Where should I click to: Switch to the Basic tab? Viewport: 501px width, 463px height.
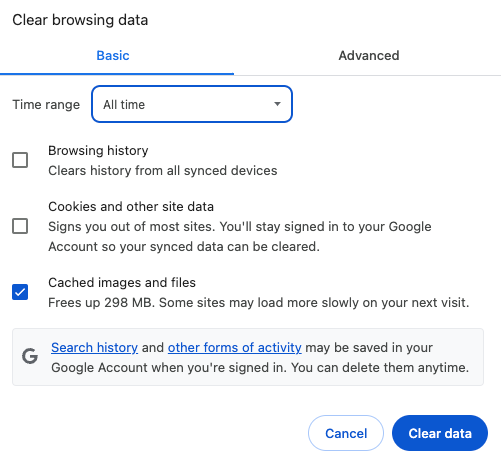pyautogui.click(x=113, y=55)
